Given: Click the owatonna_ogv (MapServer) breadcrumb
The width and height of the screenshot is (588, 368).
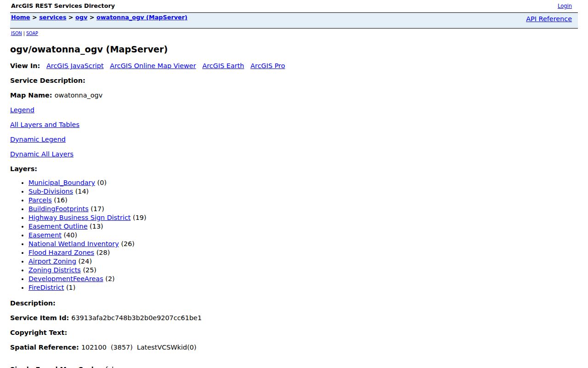Looking at the screenshot, I should pos(142,17).
